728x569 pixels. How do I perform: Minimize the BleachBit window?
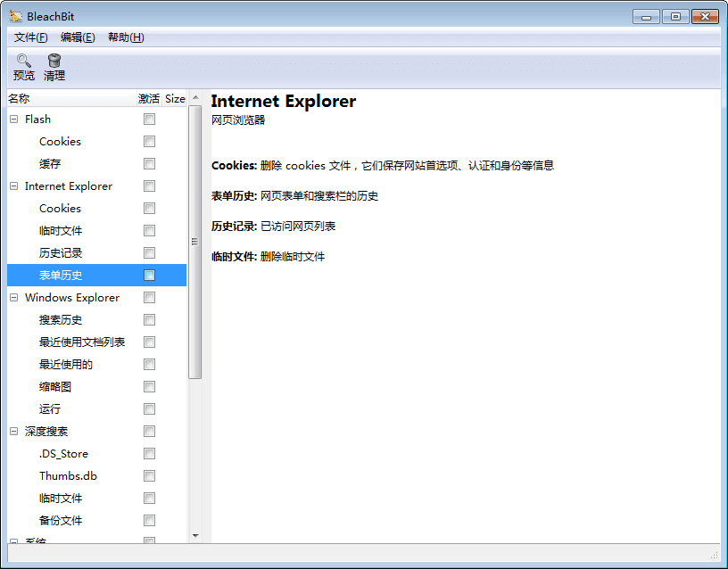(x=646, y=17)
